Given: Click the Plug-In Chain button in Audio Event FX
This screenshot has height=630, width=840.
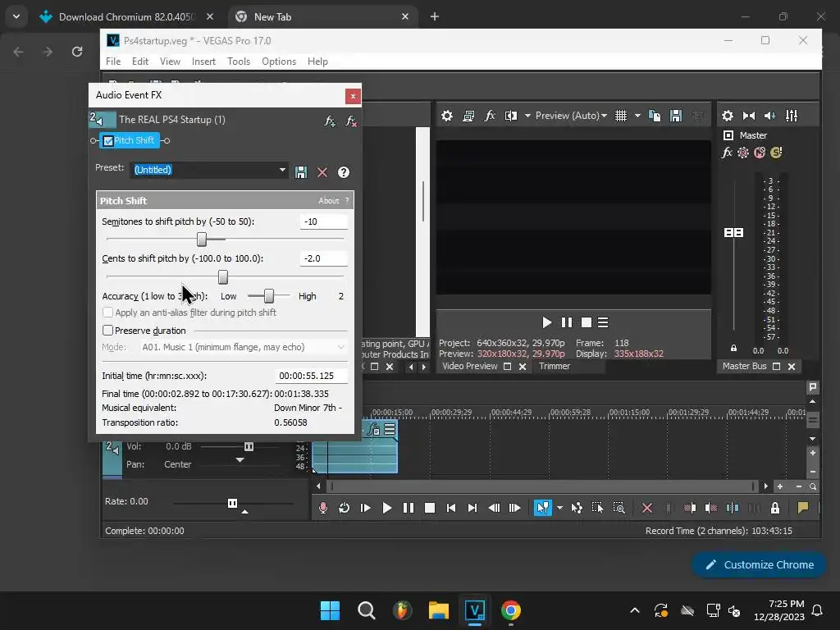Looking at the screenshot, I should click(330, 121).
